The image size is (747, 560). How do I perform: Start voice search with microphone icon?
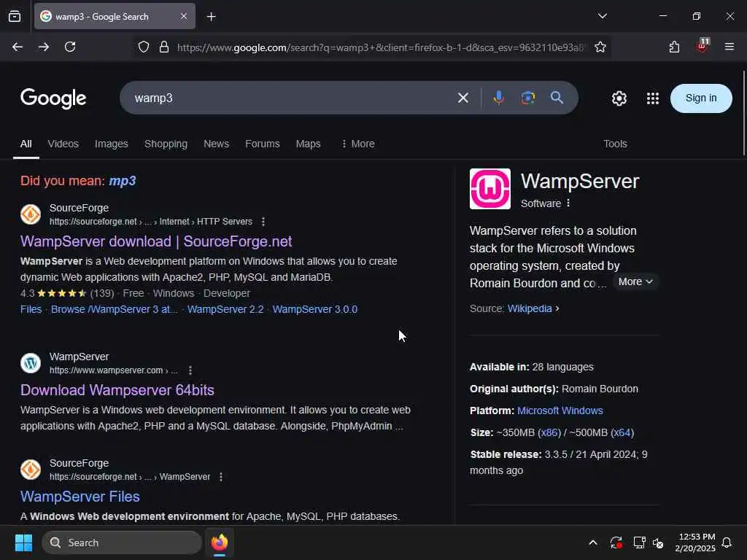(499, 98)
